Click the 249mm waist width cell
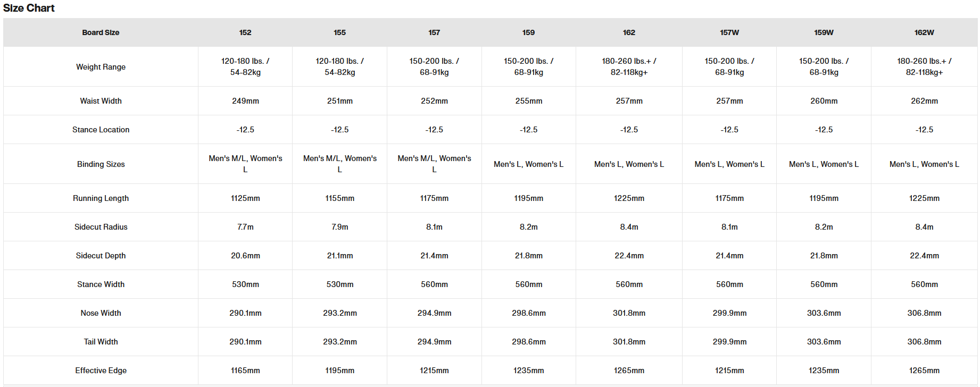 245,101
